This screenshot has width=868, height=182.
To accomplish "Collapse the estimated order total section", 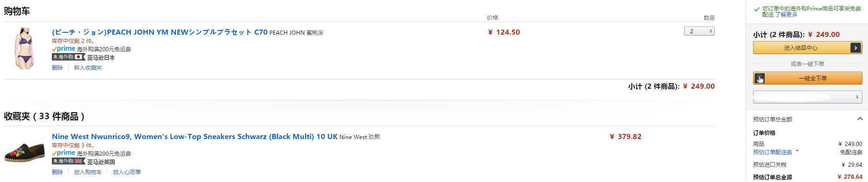I will click(x=860, y=119).
